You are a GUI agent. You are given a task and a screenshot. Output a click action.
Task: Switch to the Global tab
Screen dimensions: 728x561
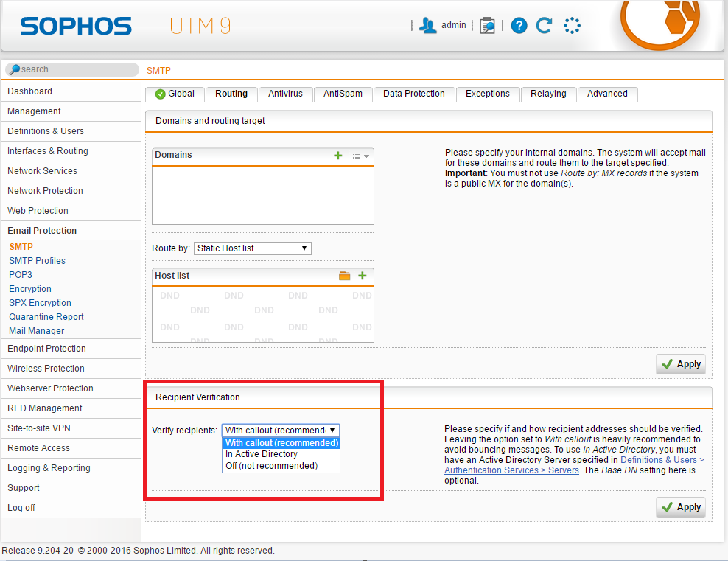(x=175, y=94)
